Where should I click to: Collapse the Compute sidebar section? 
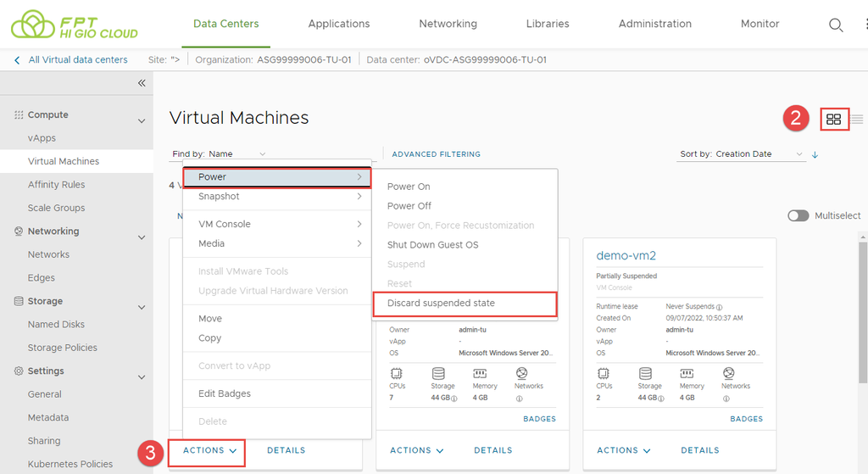click(142, 121)
